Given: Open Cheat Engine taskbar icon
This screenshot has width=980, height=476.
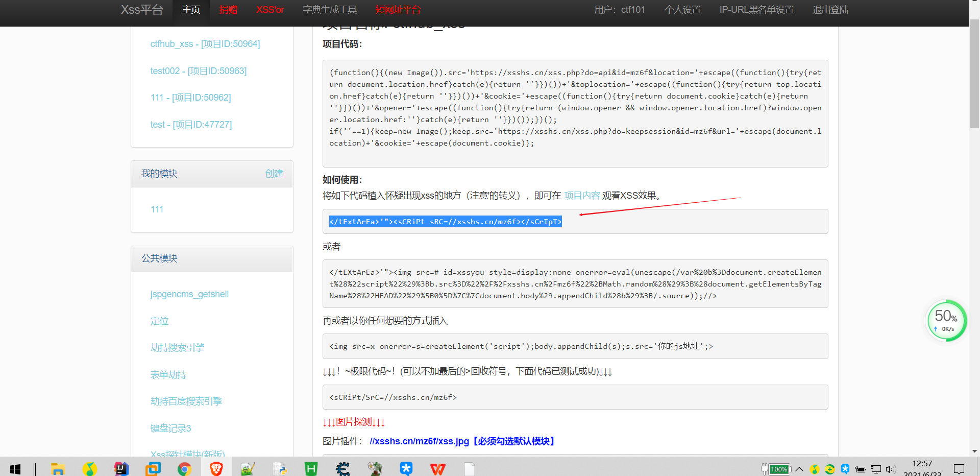Looking at the screenshot, I should (x=343, y=468).
